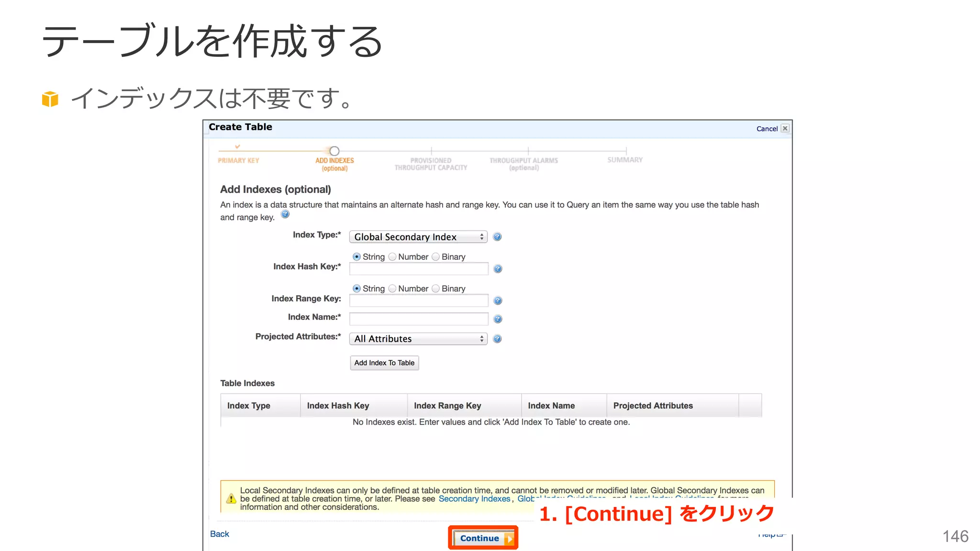Image resolution: width=980 pixels, height=551 pixels.
Task: Select Binary type for Index Range Key
Action: click(x=435, y=288)
